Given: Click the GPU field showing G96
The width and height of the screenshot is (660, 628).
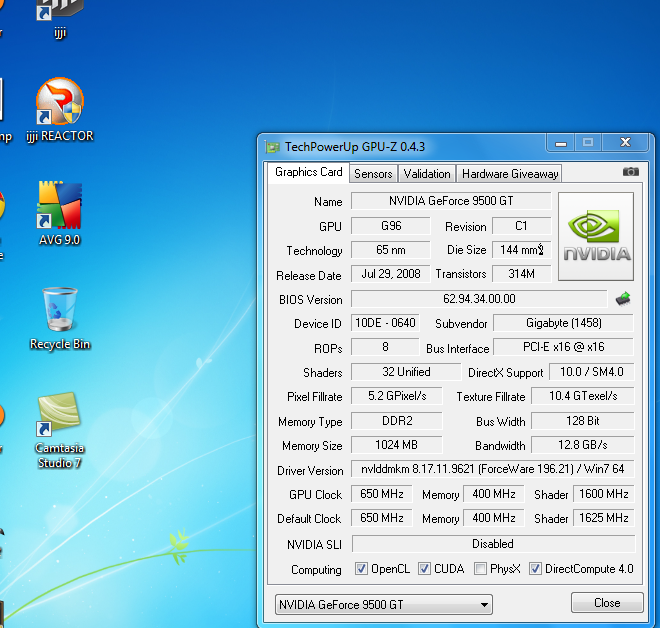Looking at the screenshot, I should click(391, 226).
